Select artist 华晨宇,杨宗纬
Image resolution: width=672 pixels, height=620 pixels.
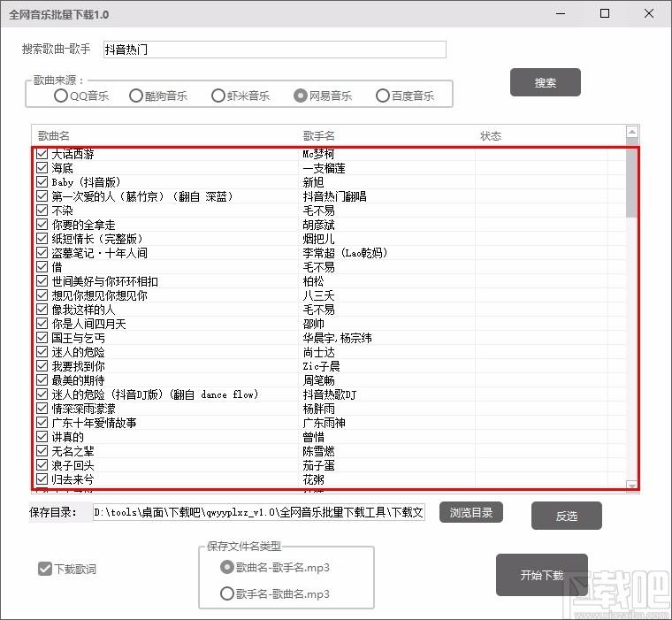tap(337, 338)
